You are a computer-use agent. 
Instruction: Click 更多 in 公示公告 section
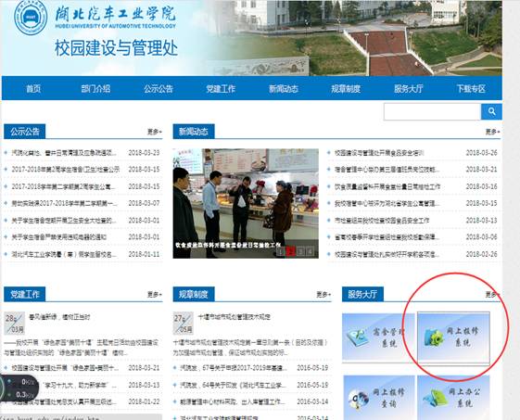(155, 132)
